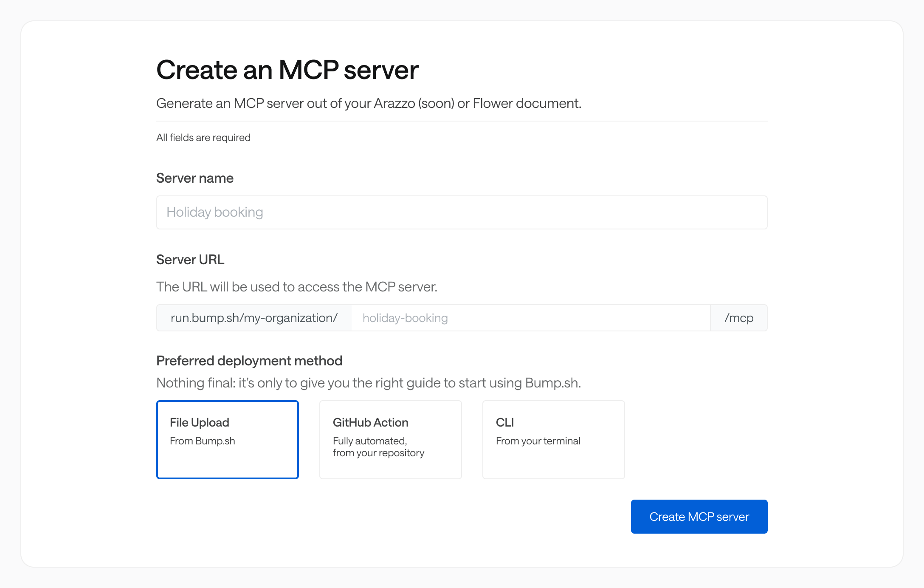The width and height of the screenshot is (924, 588).
Task: Click 'From your terminal' under CLI
Action: click(x=538, y=441)
